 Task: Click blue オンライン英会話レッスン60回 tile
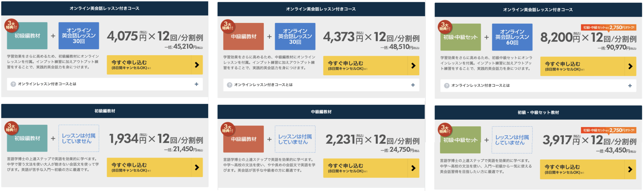tap(512, 37)
